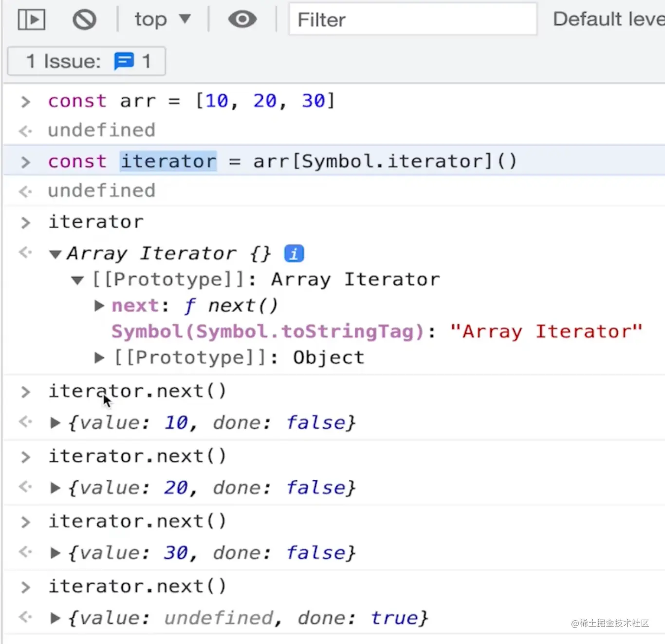The width and height of the screenshot is (665, 644).
Task: Collapse the Array Iterator {} object
Action: click(x=55, y=254)
